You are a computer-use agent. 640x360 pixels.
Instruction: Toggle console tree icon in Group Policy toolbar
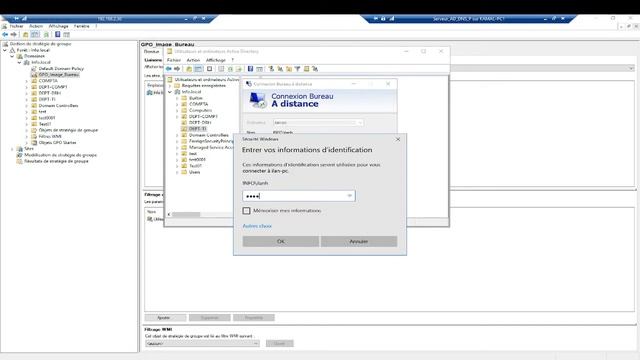36,35
